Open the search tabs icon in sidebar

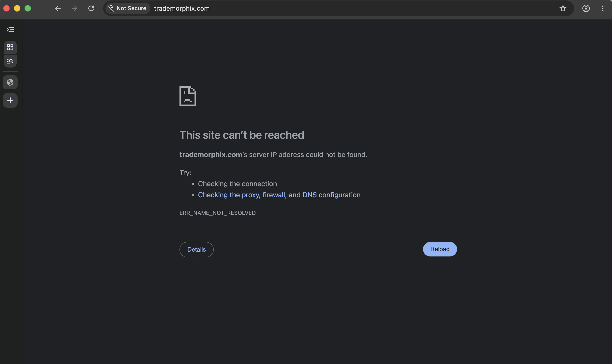click(10, 61)
